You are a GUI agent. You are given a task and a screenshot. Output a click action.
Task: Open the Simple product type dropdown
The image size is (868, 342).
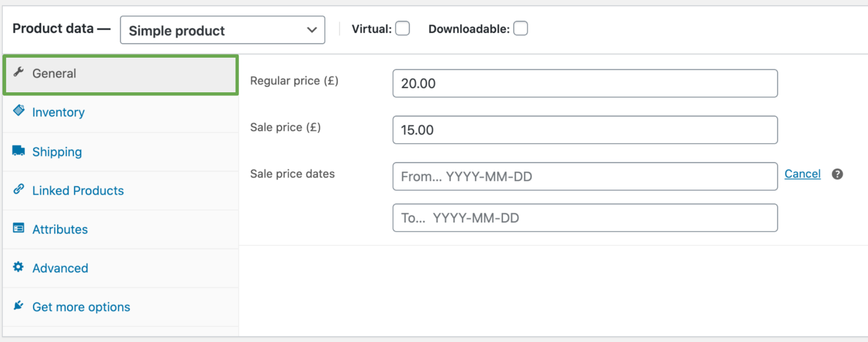point(223,30)
